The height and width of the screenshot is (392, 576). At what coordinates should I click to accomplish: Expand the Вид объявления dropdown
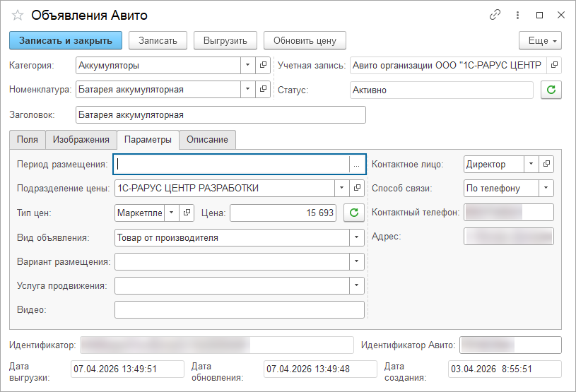pos(356,237)
